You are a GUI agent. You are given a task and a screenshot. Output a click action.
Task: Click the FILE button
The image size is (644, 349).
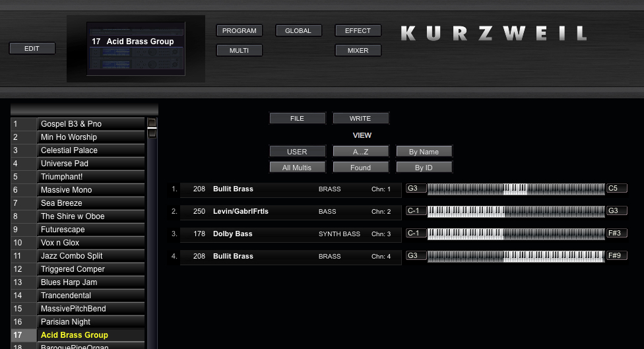298,118
